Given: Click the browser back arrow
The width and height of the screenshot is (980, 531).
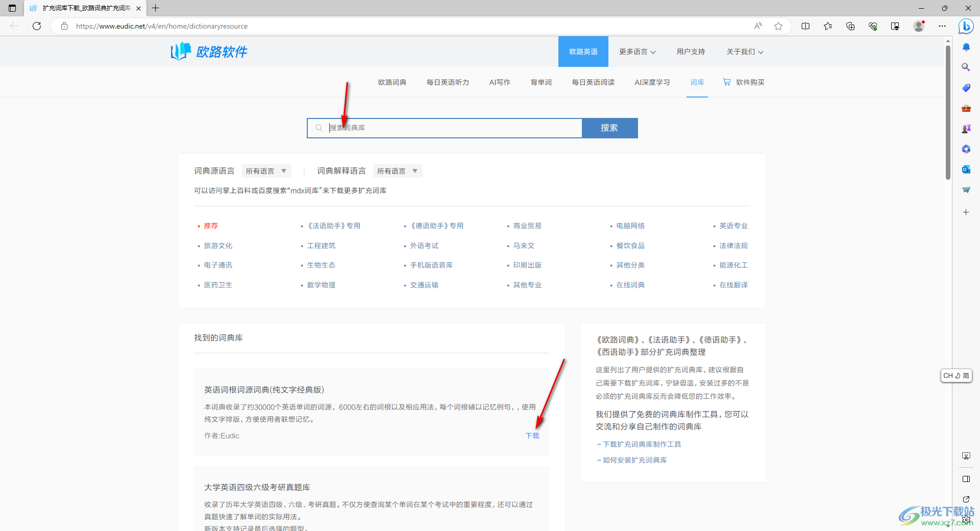Looking at the screenshot, I should click(14, 26).
